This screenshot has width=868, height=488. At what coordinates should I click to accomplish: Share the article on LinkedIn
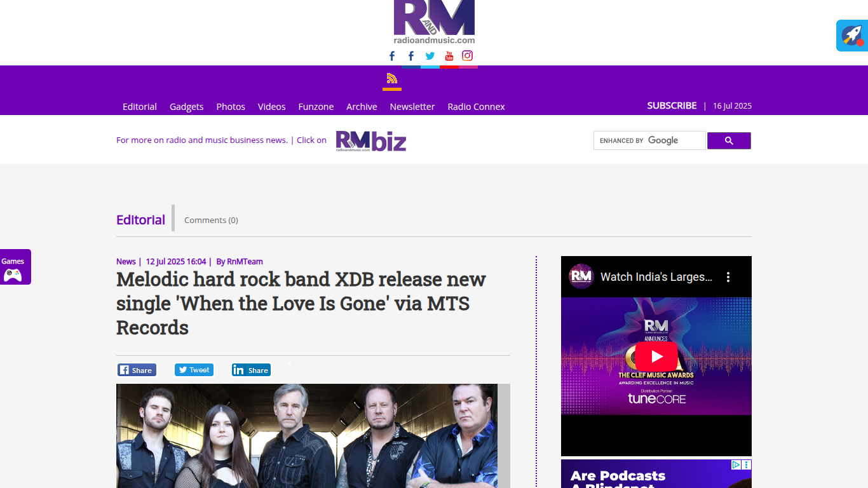click(251, 370)
